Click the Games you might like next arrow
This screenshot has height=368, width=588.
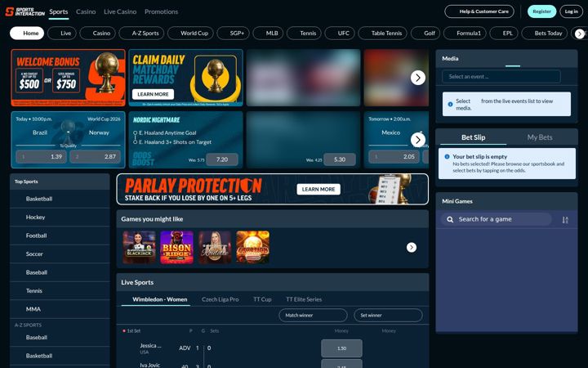412,247
